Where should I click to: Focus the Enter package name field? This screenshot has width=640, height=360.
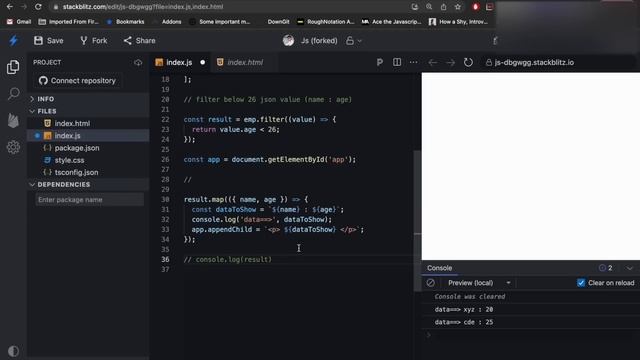[89, 200]
